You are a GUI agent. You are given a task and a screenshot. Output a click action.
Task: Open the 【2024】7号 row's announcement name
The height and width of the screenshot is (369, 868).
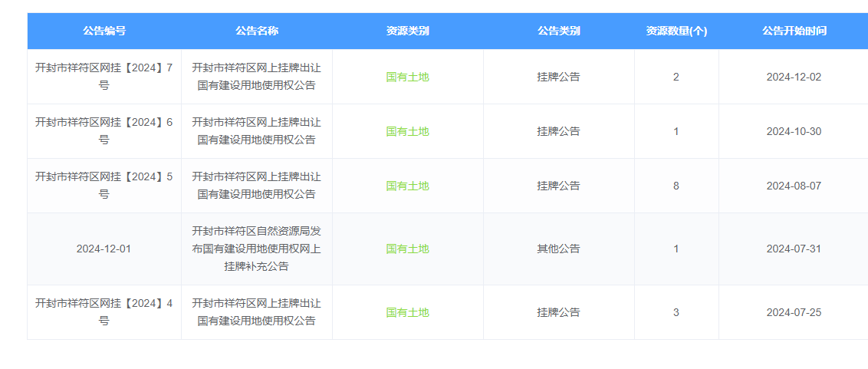256,77
